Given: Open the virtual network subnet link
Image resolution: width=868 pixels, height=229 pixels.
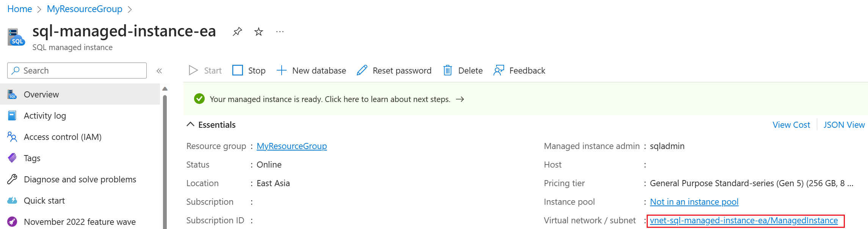Looking at the screenshot, I should coord(744,221).
